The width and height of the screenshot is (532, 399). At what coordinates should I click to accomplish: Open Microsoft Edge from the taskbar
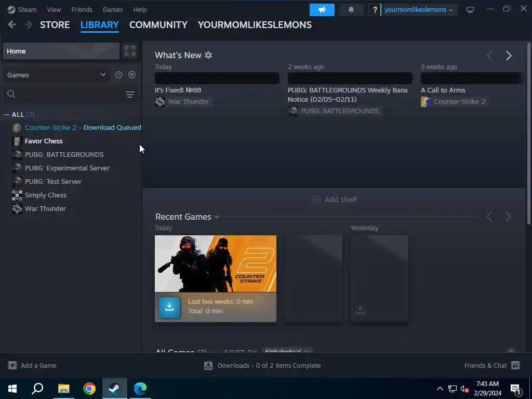(x=140, y=389)
